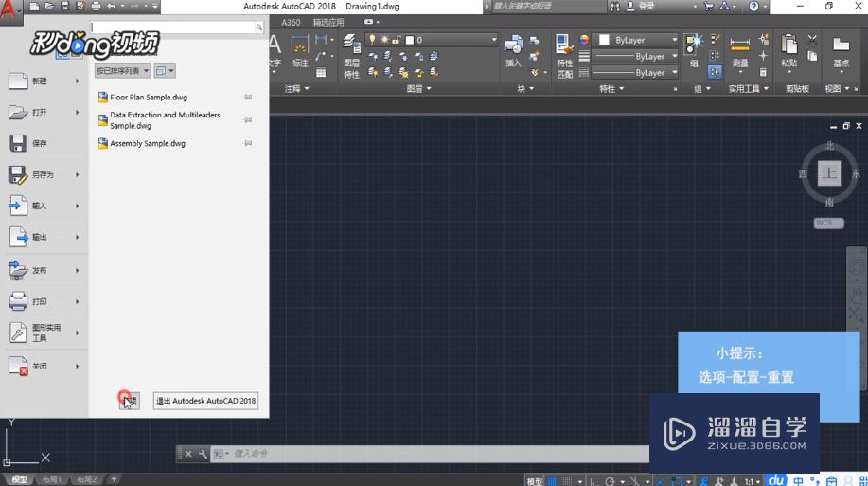868x486 pixels.
Task: Open the 打印 (Print) menu entry
Action: (x=43, y=301)
